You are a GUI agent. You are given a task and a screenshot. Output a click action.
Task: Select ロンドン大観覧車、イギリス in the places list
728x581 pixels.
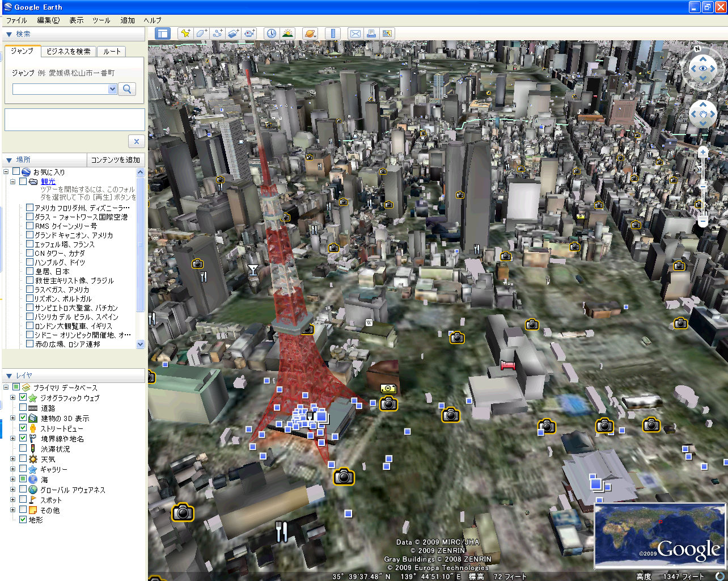tap(74, 326)
